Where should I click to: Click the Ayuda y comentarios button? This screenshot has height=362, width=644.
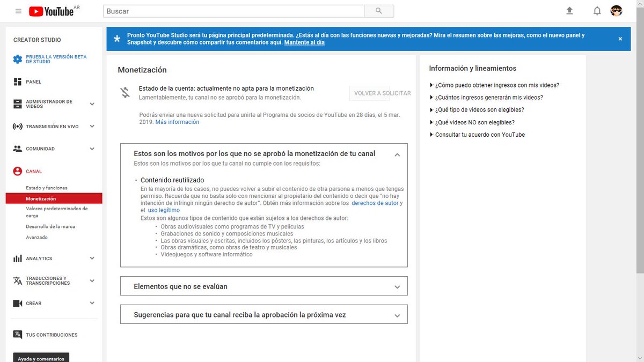pyautogui.click(x=41, y=358)
